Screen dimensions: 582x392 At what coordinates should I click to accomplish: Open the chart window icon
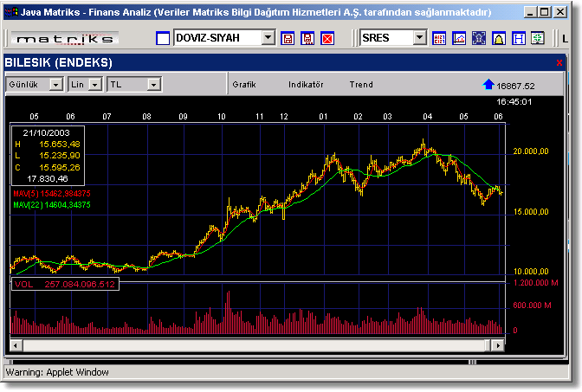pyautogui.click(x=459, y=39)
